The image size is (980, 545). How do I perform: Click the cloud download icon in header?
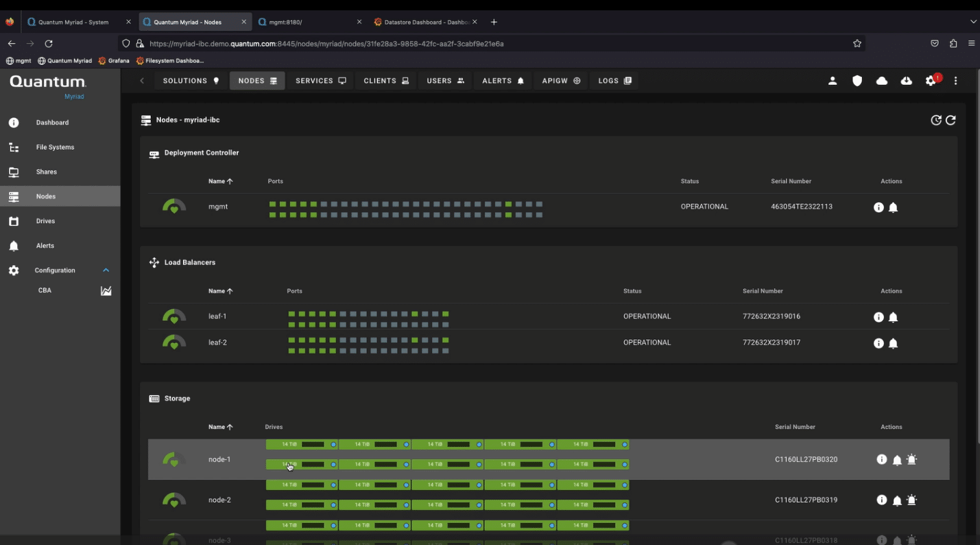[x=907, y=81]
